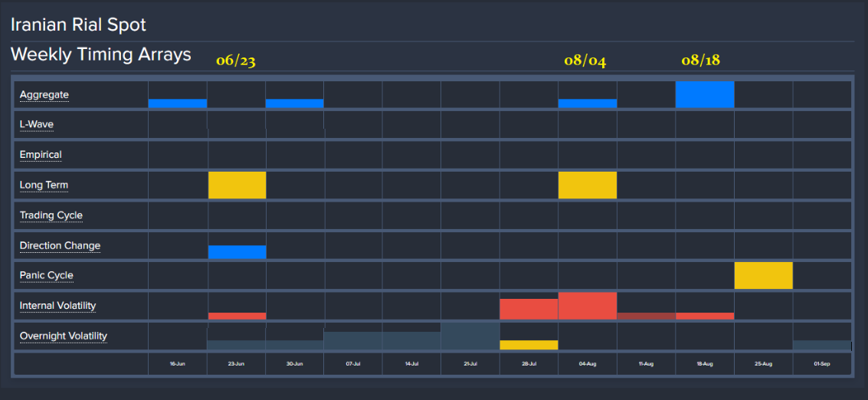This screenshot has width=868, height=400.
Task: Click the 16-Jun date on the axis
Action: [x=177, y=364]
